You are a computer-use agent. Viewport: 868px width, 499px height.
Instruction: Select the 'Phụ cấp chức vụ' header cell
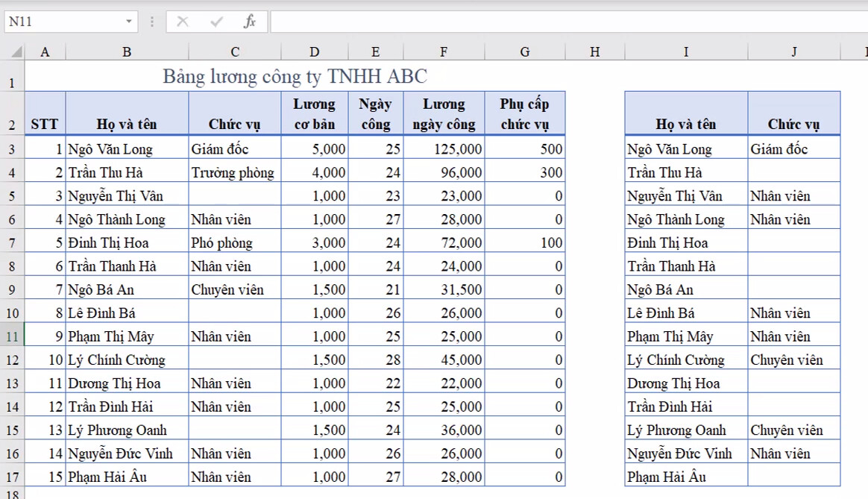point(524,112)
